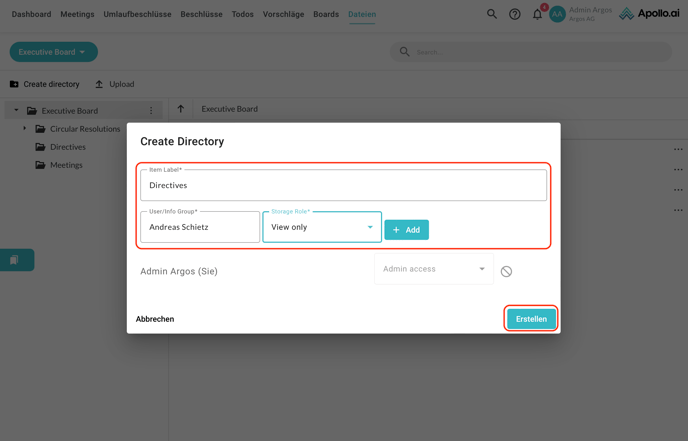Click the remove access icon for Admin Argos
The width and height of the screenshot is (688, 441).
[x=506, y=271]
